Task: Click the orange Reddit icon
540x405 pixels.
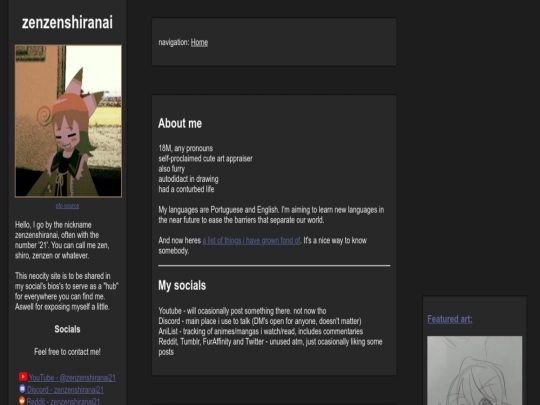Action: (22, 401)
